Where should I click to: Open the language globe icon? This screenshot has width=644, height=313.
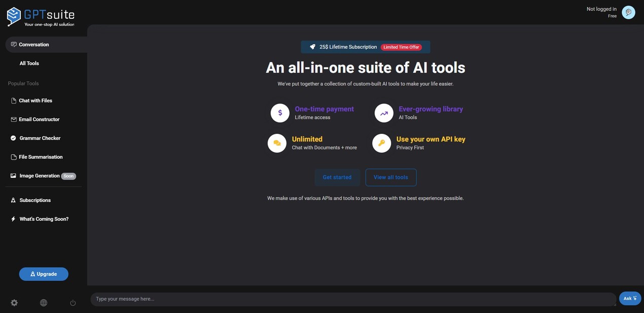[44, 303]
